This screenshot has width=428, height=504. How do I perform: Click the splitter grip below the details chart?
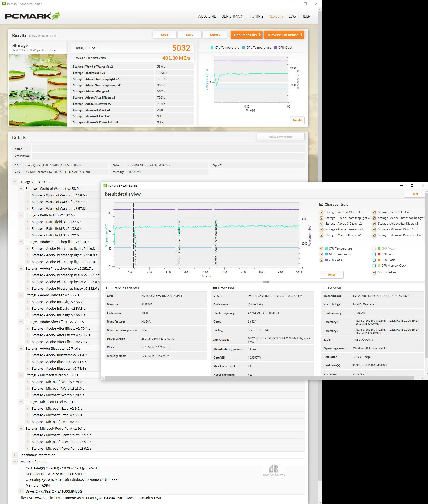(x=266, y=282)
